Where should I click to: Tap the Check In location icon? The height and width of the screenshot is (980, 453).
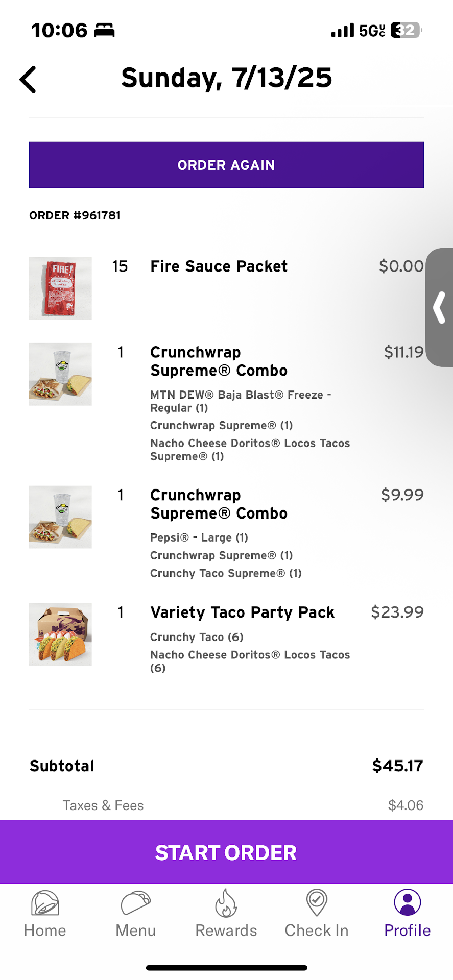tap(317, 902)
